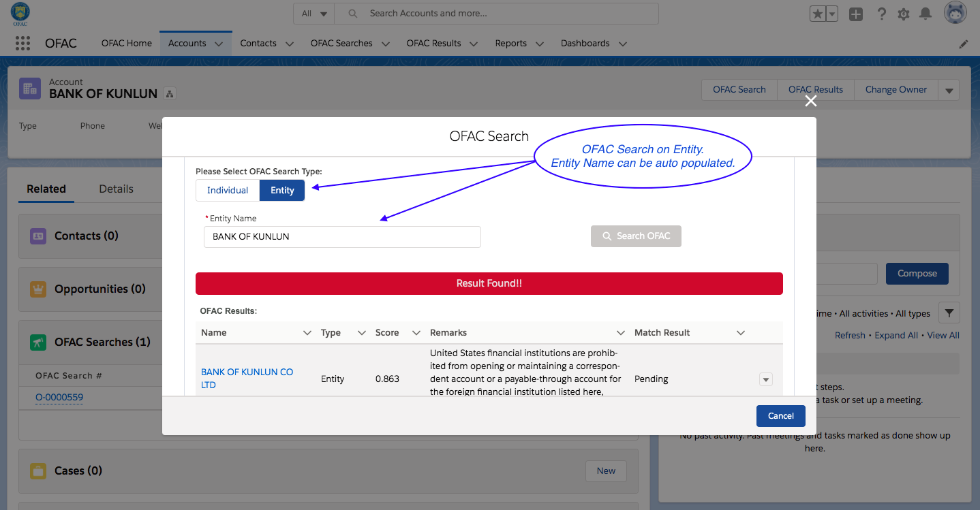980x510 pixels.
Task: Open the notifications bell icon
Action: click(x=925, y=14)
